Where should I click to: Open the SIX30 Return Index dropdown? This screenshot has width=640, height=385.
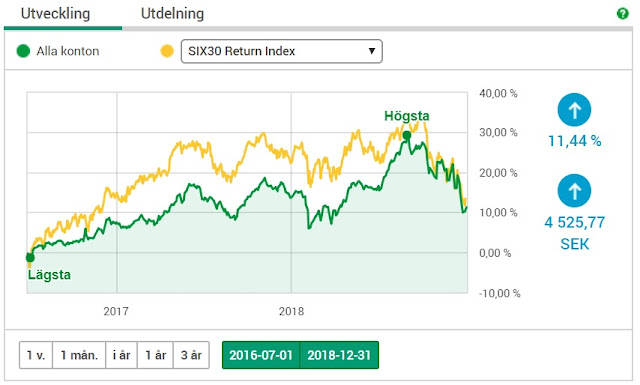[282, 51]
